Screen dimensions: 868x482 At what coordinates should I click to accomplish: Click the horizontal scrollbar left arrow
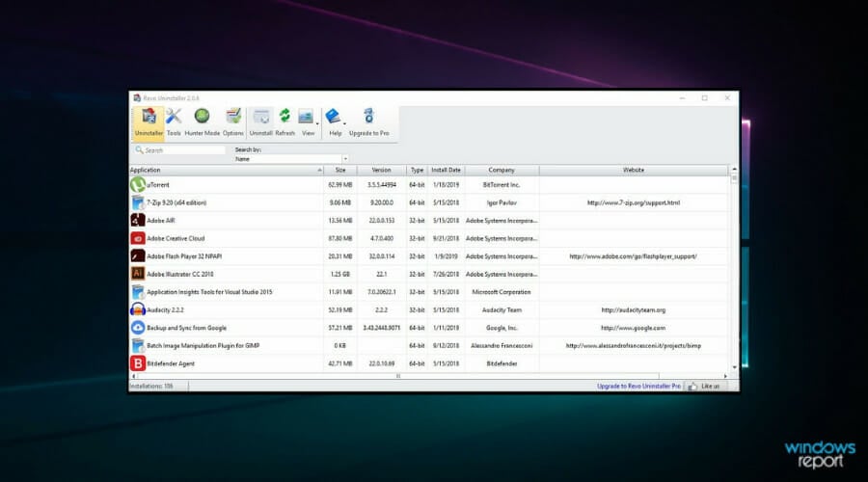133,376
